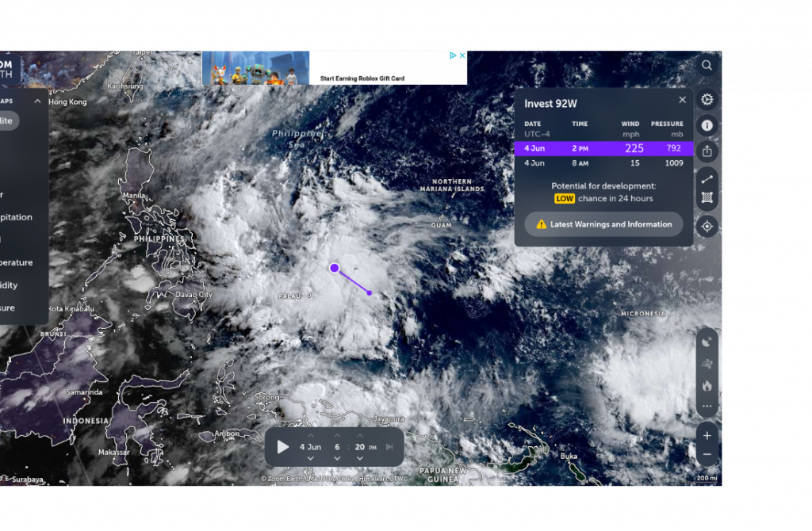This screenshot has width=812, height=531.
Task: Select the Temperature map
Action: (x=16, y=262)
